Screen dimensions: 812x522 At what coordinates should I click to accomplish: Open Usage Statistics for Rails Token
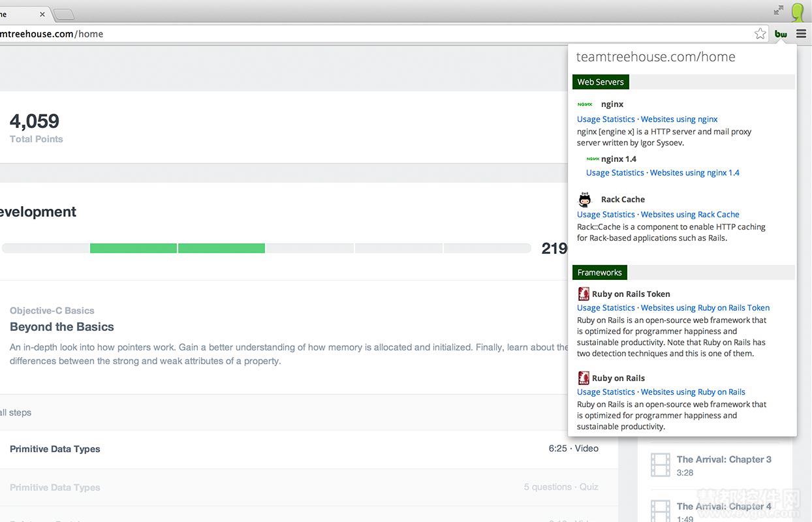click(606, 308)
